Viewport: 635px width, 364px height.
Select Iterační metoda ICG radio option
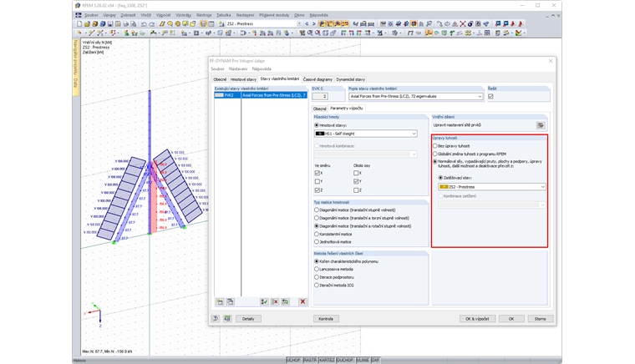[x=317, y=286]
